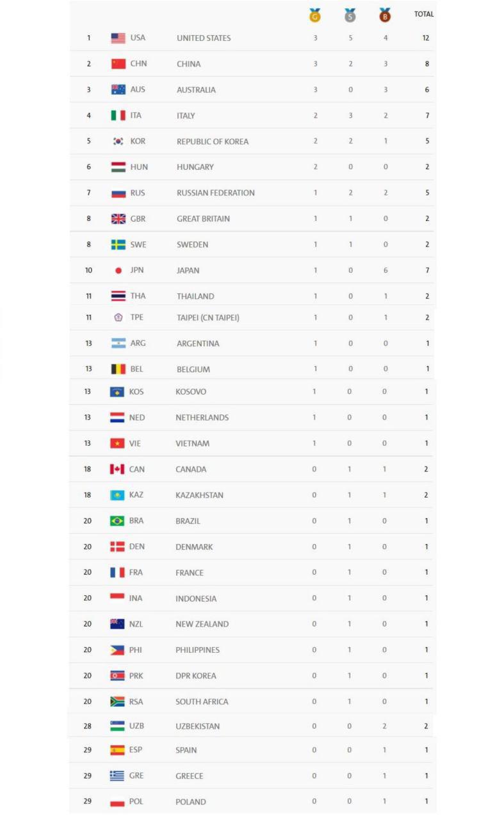Screen dimensions: 504x820
Task: Click the bronze medal column icon
Action: click(x=385, y=15)
